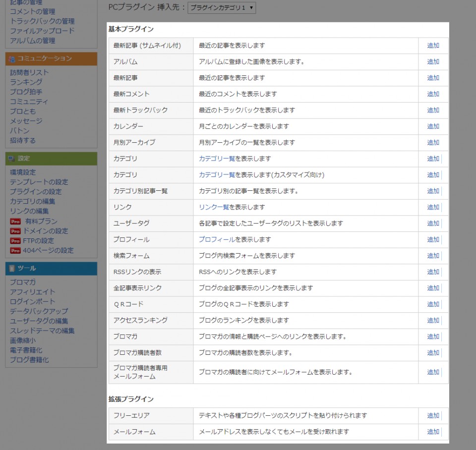Add the QRコード plugin
476x450 pixels.
(433, 304)
